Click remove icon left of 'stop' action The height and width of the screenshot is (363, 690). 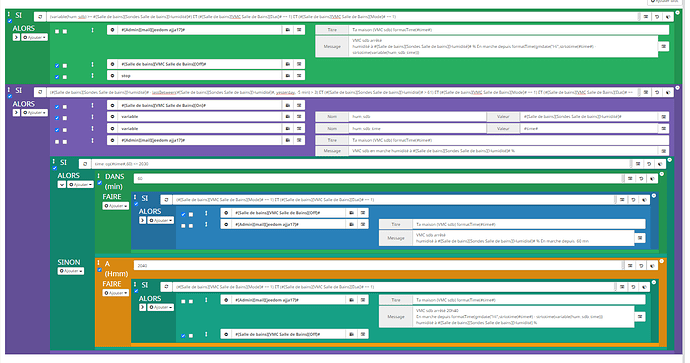(112, 76)
